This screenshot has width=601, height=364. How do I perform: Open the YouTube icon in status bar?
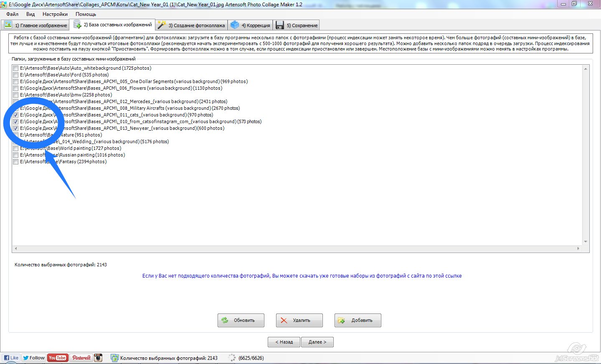point(58,358)
